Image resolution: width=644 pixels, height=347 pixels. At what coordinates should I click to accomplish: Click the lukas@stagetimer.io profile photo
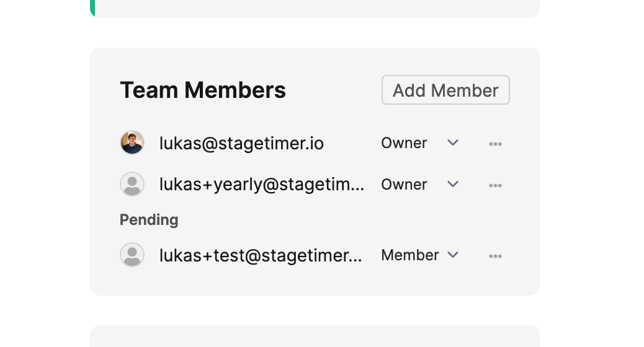pos(132,143)
